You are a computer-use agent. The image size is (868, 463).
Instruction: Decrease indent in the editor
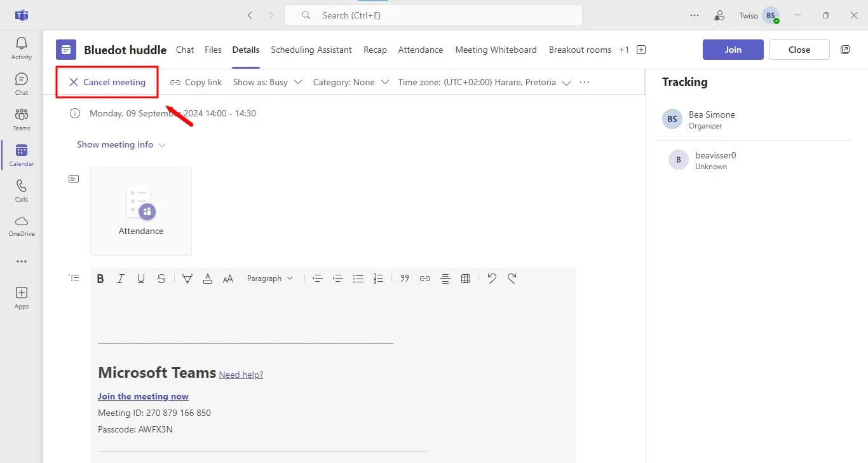[318, 279]
